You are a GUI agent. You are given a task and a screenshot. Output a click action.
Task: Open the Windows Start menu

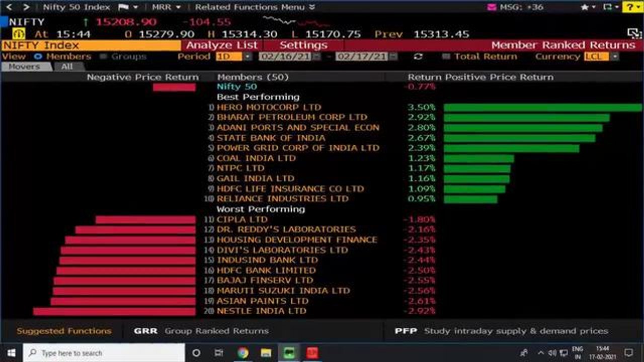click(x=11, y=352)
